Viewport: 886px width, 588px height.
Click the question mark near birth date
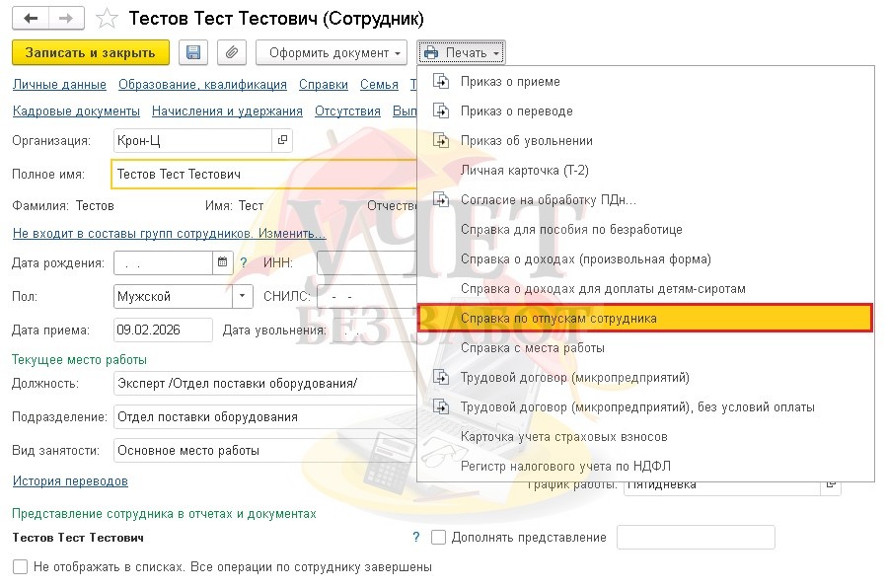(244, 262)
